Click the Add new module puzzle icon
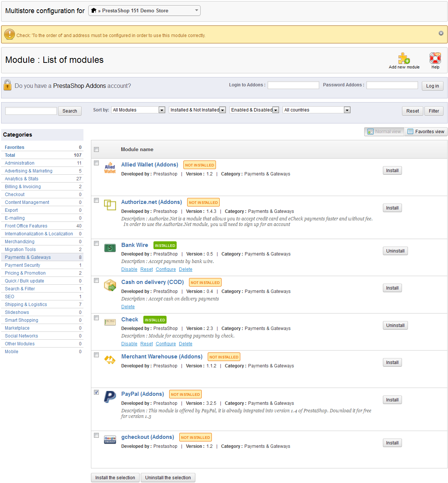The image size is (448, 483). tap(404, 58)
